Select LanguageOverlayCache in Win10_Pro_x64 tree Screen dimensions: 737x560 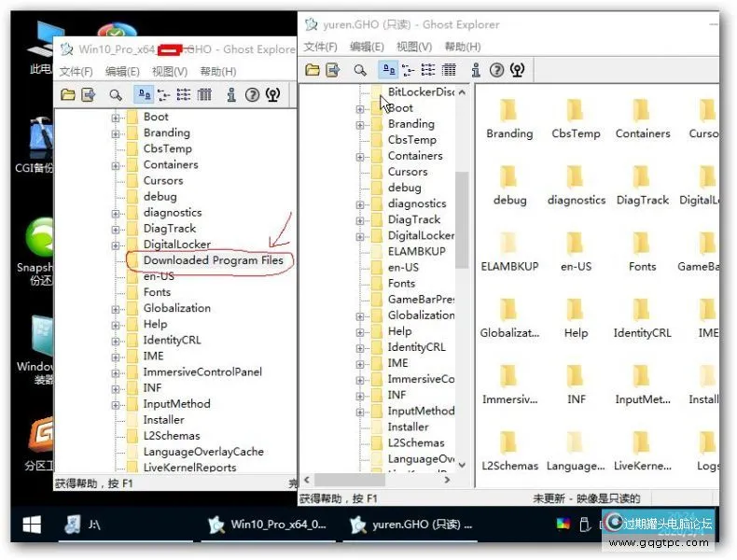click(203, 452)
